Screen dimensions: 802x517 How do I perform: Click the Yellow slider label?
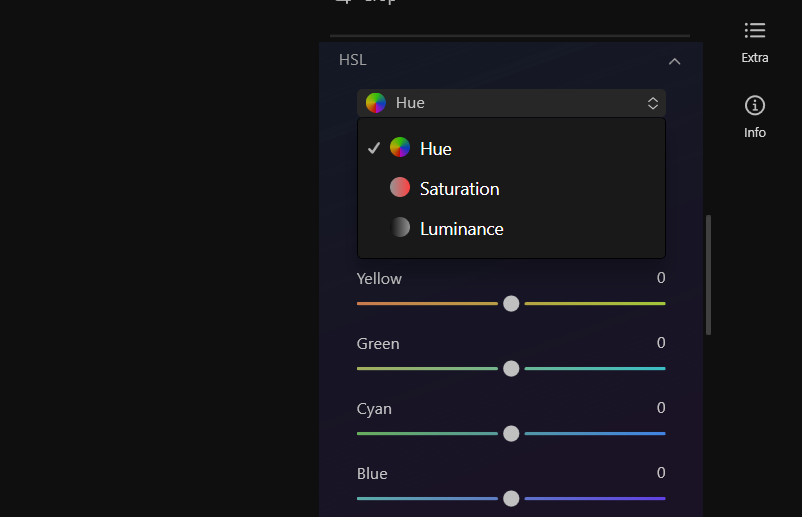tap(379, 279)
